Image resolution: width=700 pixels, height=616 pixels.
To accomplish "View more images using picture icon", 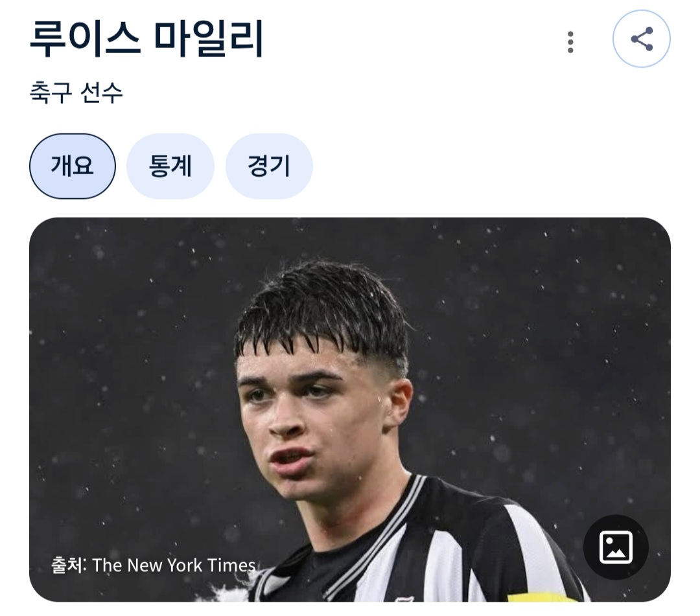I will pyautogui.click(x=616, y=547).
